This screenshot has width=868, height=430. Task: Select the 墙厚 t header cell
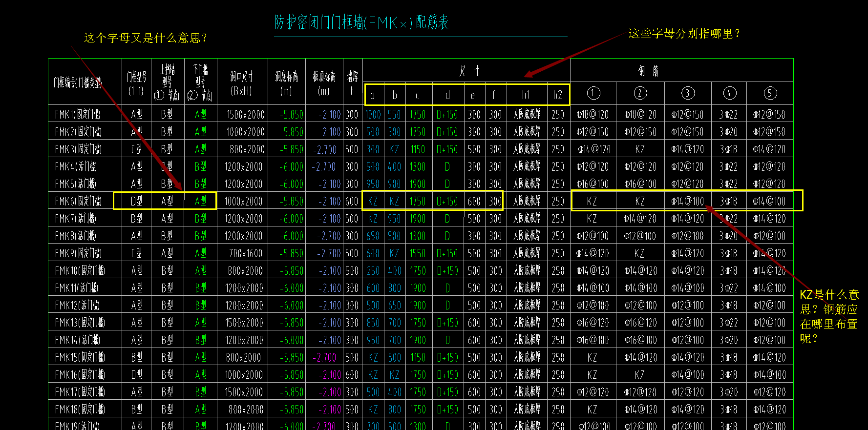click(x=352, y=82)
